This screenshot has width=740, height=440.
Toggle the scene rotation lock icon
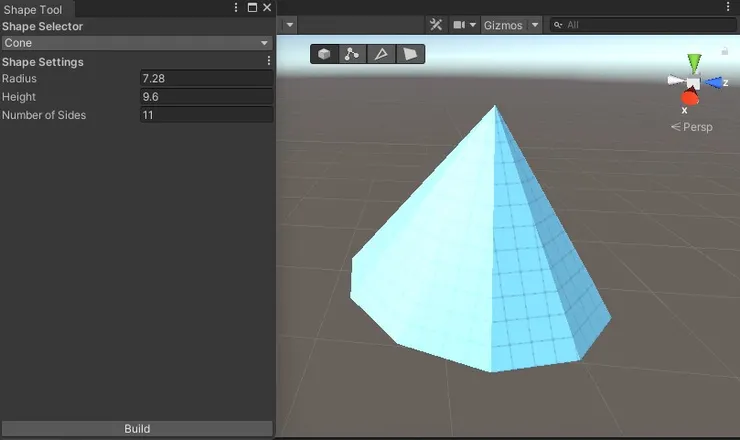pos(725,51)
